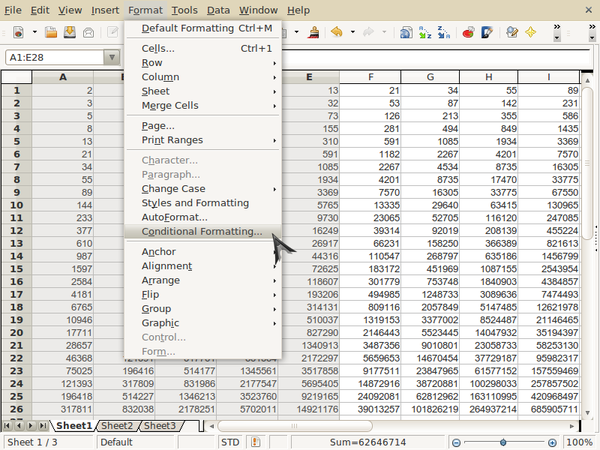The height and width of the screenshot is (450, 600).
Task: Open the Name Box dropdown arrow
Action: 112,57
